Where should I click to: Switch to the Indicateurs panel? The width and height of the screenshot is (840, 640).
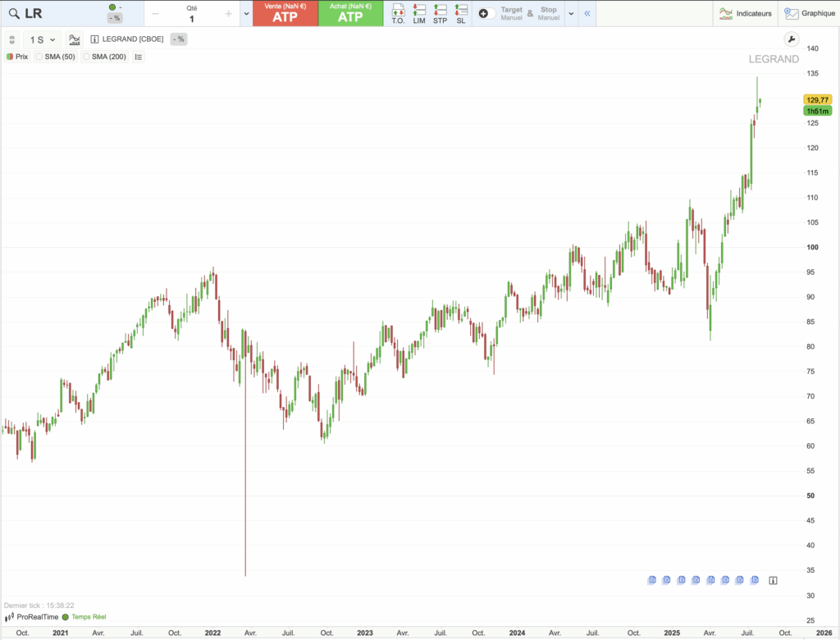coord(745,13)
